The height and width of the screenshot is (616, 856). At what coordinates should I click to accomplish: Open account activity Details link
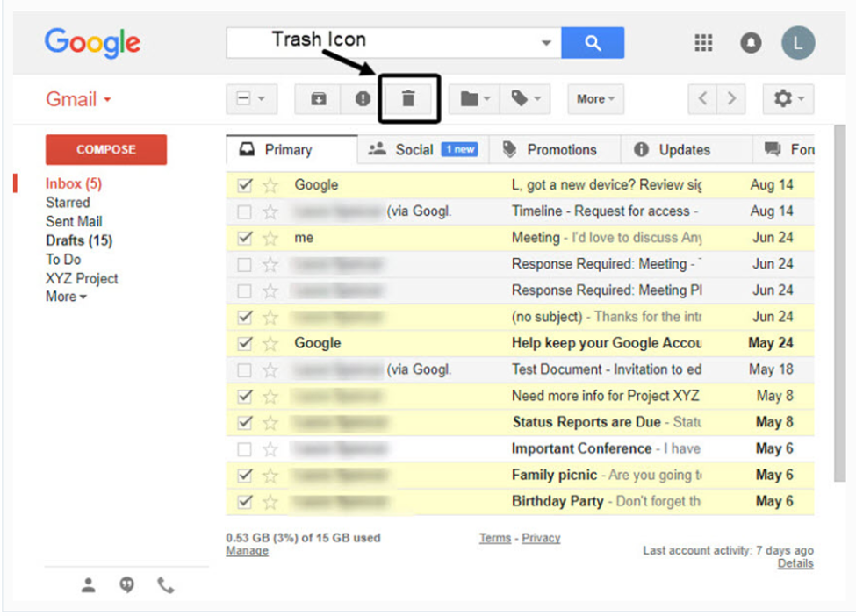point(795,563)
